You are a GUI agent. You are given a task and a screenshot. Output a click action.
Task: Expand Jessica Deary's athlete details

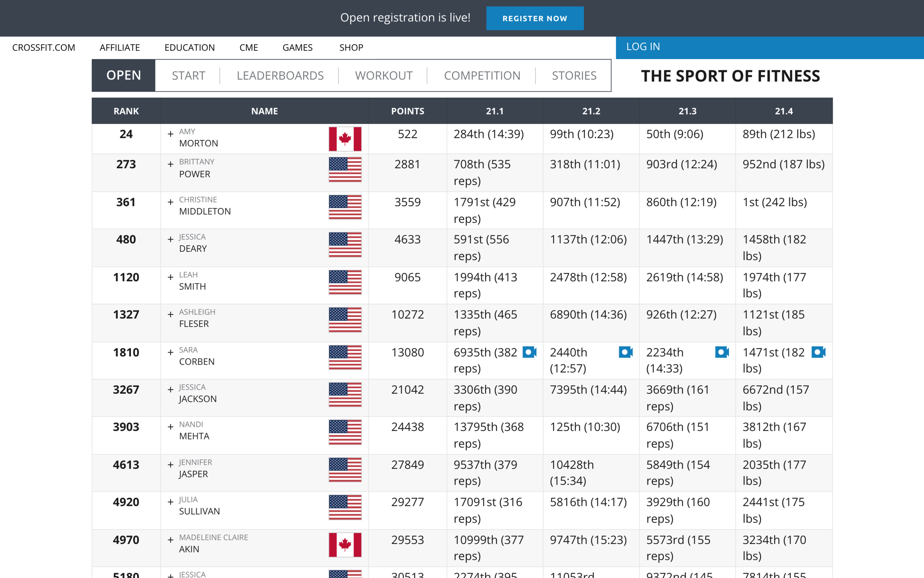click(171, 239)
